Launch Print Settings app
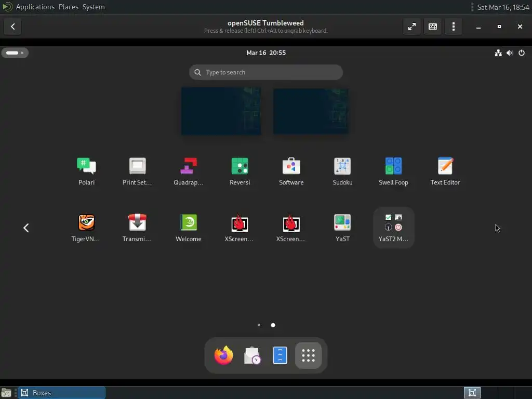The image size is (532, 399). click(x=137, y=171)
